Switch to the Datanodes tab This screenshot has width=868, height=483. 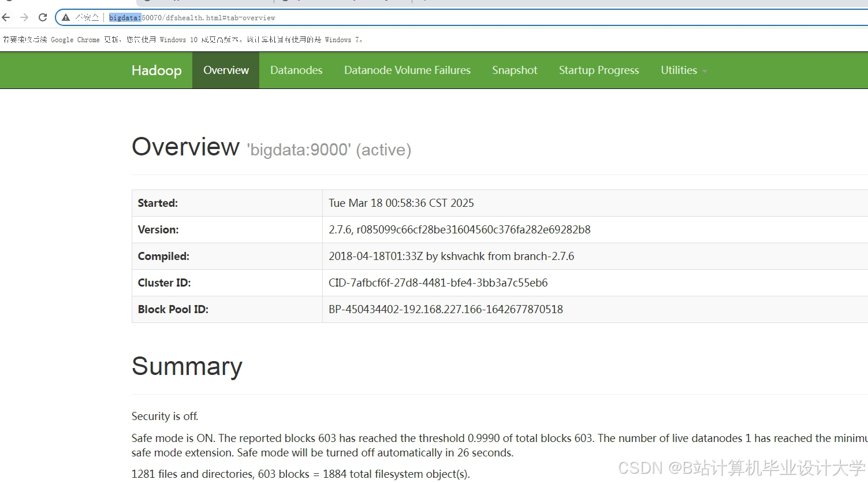click(x=296, y=70)
